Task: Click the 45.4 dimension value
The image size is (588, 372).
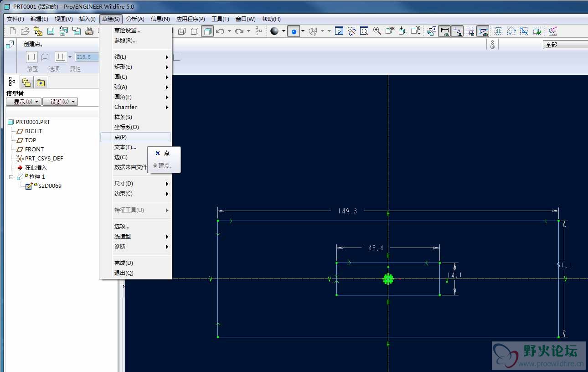Action: pos(376,248)
